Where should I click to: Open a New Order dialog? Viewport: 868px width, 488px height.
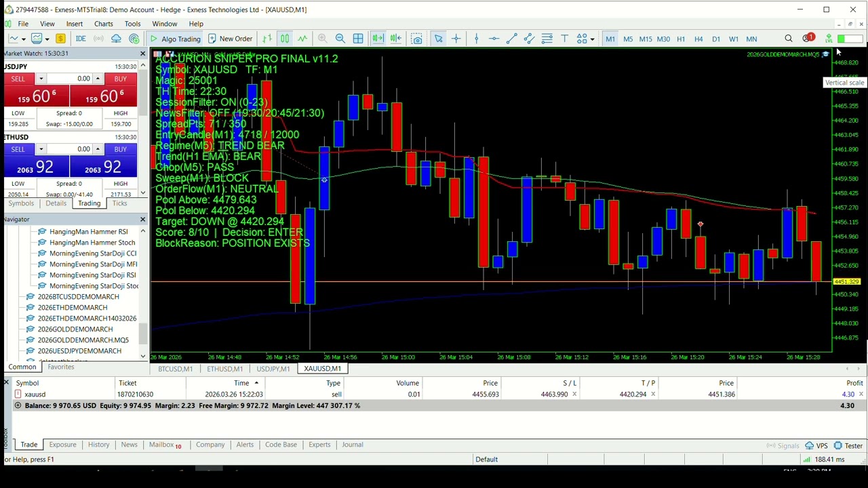231,39
